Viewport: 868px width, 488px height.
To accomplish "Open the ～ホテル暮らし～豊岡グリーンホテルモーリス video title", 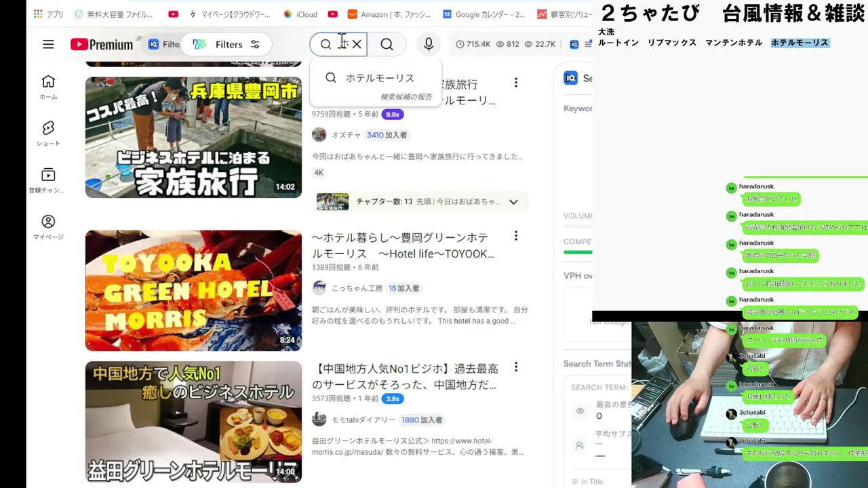I will click(x=404, y=246).
